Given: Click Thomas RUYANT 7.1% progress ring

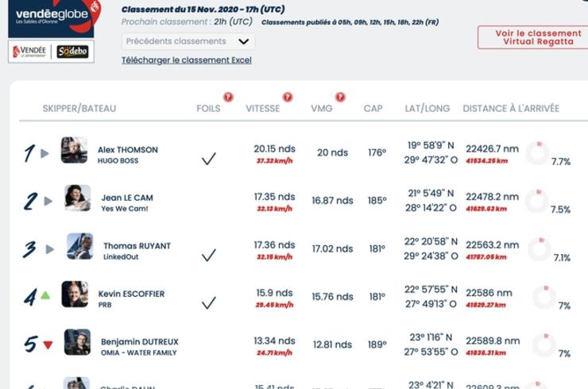Looking at the screenshot, I should [x=540, y=248].
